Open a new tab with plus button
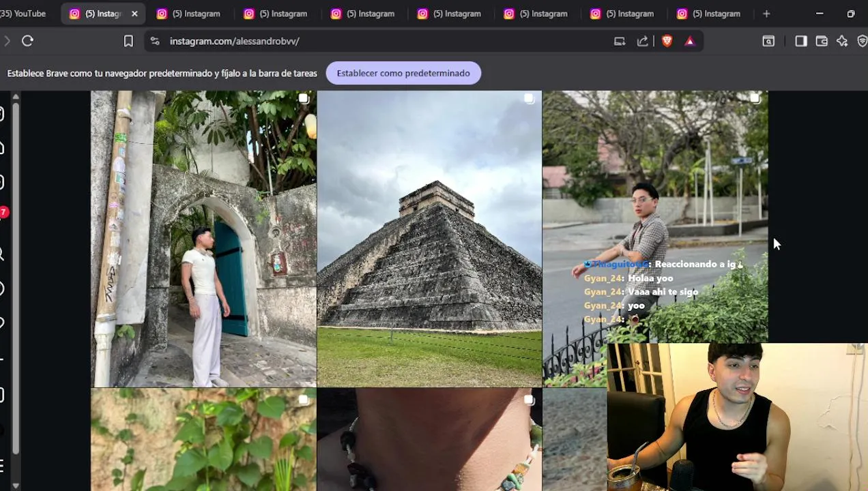Screen dimensions: 868x491 pyautogui.click(x=766, y=14)
